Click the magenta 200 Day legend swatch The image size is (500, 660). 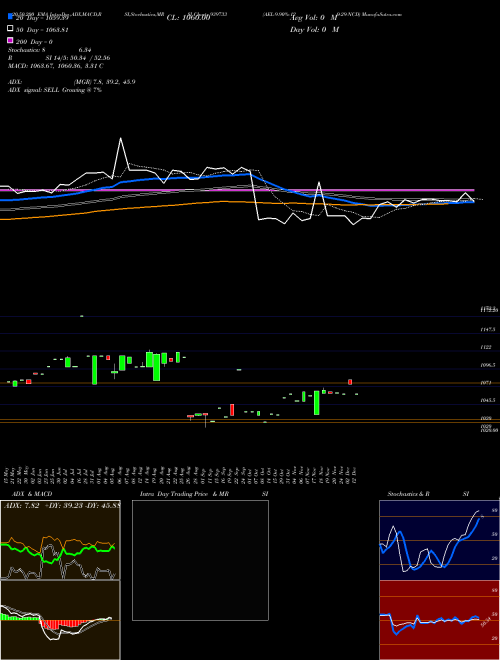10,41
